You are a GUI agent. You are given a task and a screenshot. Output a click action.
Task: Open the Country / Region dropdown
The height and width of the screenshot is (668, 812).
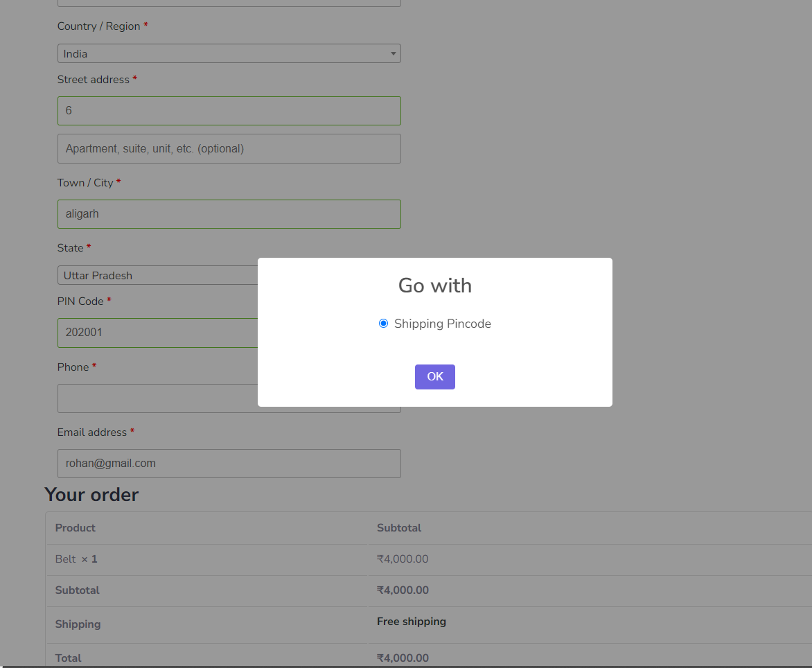click(229, 53)
